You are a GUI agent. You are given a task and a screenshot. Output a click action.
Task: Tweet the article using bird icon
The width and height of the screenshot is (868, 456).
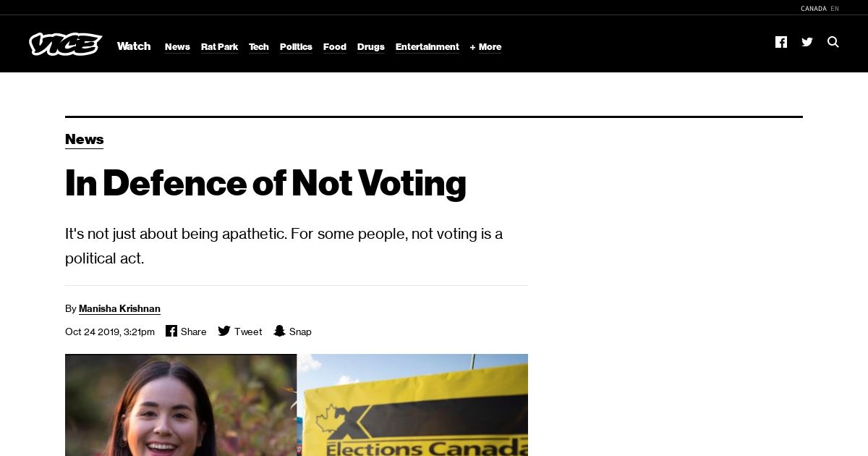coord(224,331)
